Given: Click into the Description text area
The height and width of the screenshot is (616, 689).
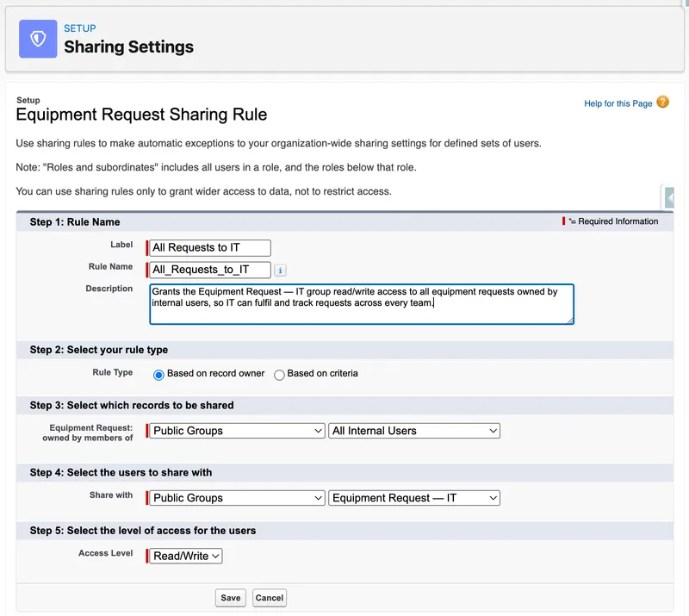Looking at the screenshot, I should pyautogui.click(x=362, y=304).
